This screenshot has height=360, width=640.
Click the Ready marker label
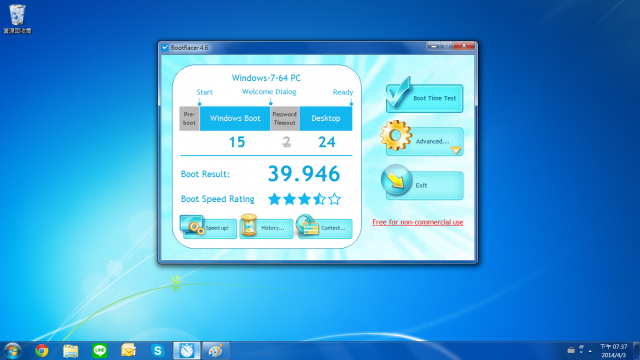(x=343, y=92)
